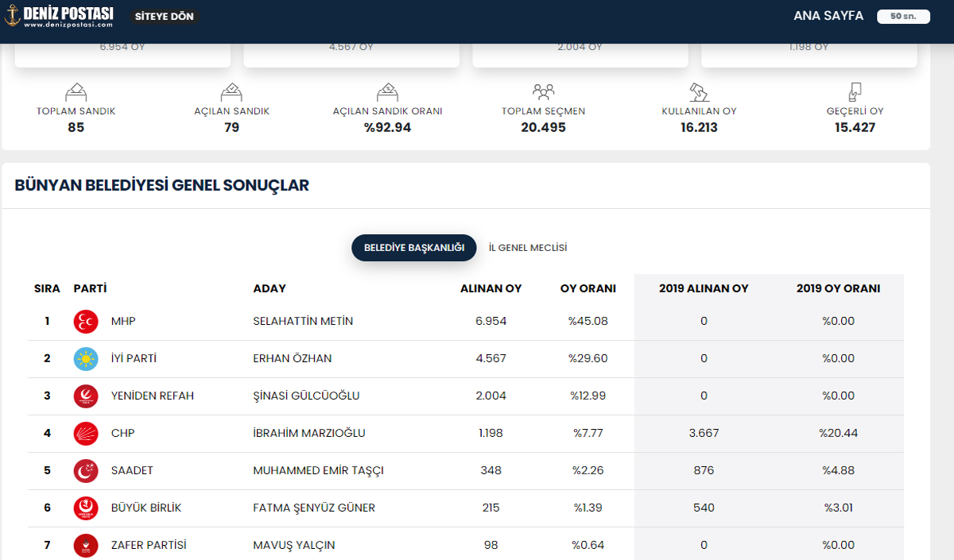The image size is (954, 560).
Task: Click the Açılan Sandık value 79
Action: pyautogui.click(x=232, y=127)
